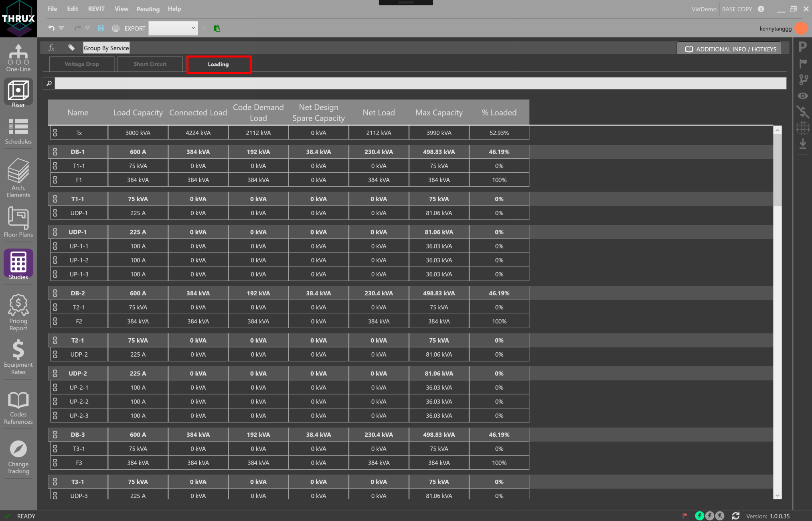Toggle the link icon for DB-1 row
The width and height of the screenshot is (812, 521).
coord(55,152)
